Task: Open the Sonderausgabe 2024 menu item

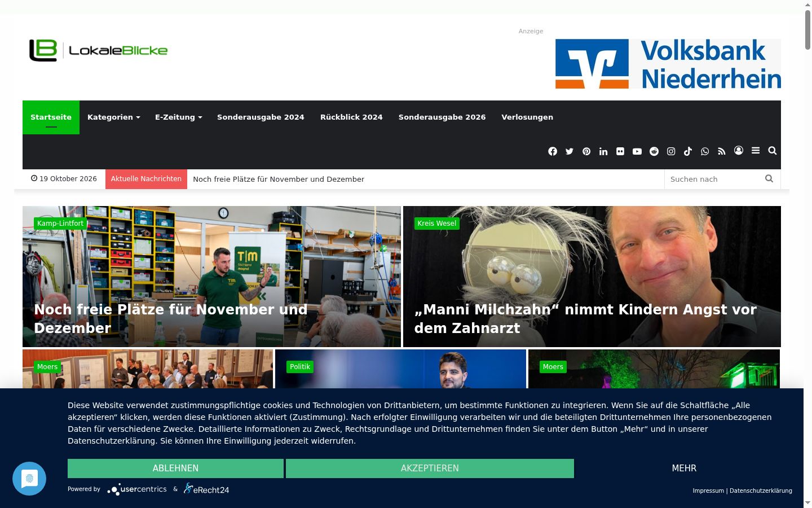Action: [x=261, y=117]
